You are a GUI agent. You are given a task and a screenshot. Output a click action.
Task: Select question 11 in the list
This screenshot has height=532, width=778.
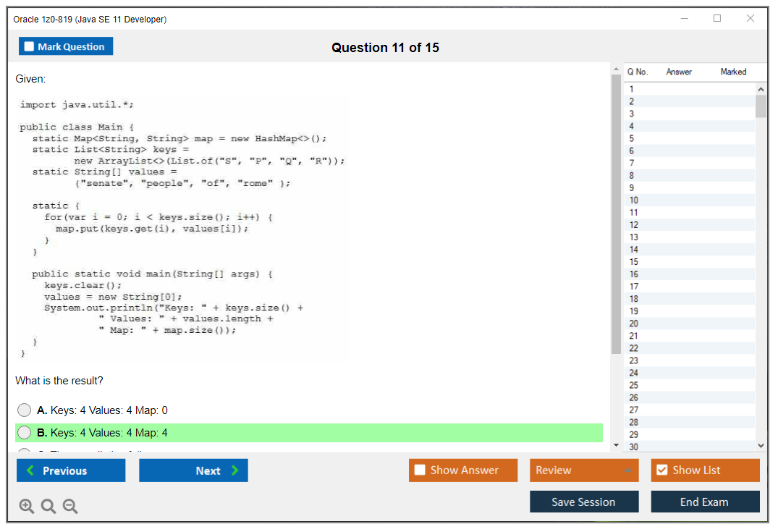[634, 213]
